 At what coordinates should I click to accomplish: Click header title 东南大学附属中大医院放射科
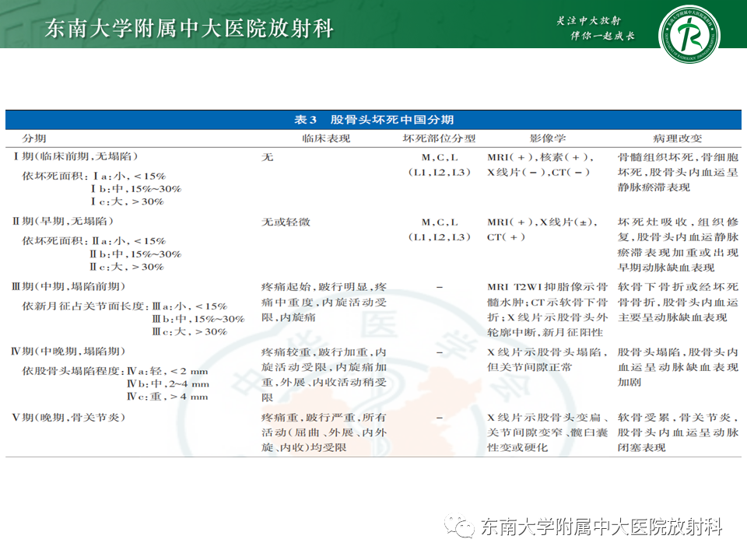tap(189, 29)
